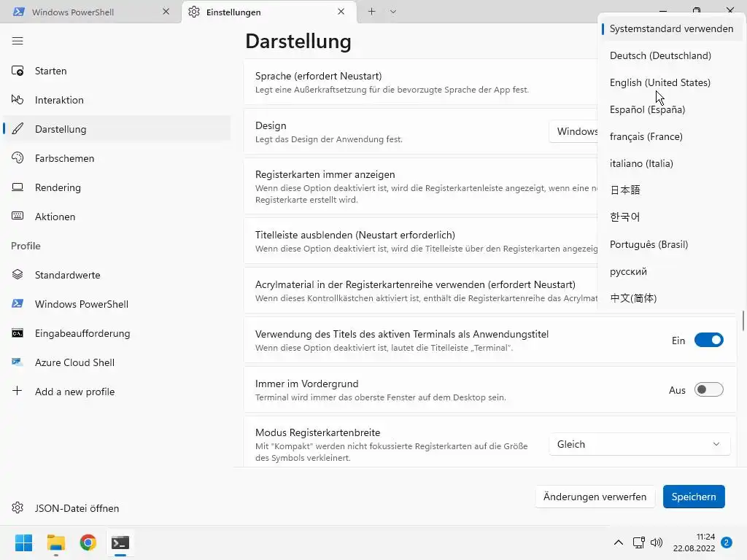747x560 pixels.
Task: Turn off active terminal title toggle
Action: 709,340
